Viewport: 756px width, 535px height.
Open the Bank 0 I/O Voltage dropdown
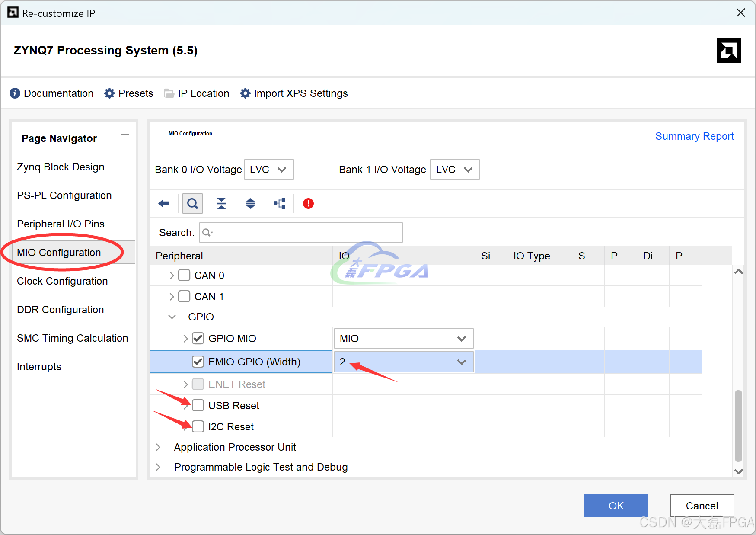[269, 170]
